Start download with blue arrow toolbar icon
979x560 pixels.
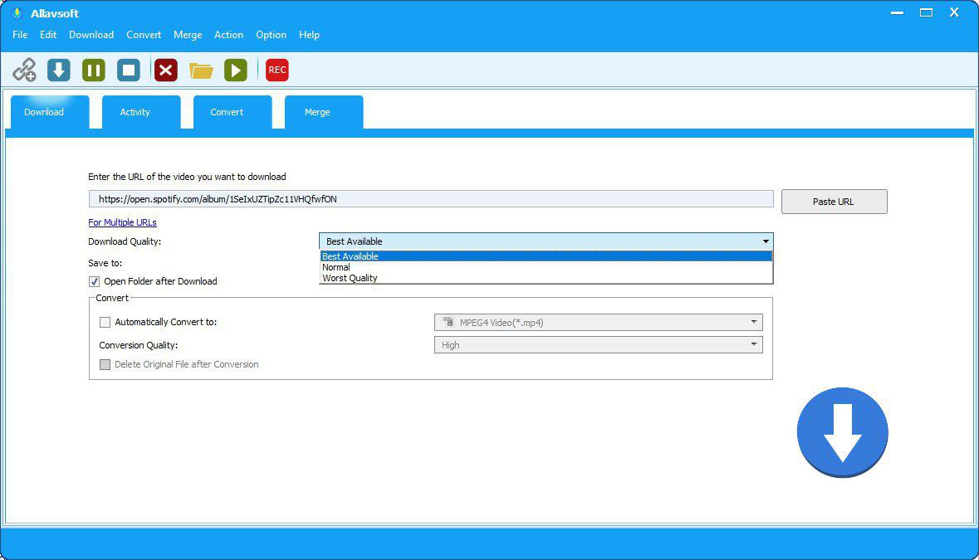pos(59,70)
